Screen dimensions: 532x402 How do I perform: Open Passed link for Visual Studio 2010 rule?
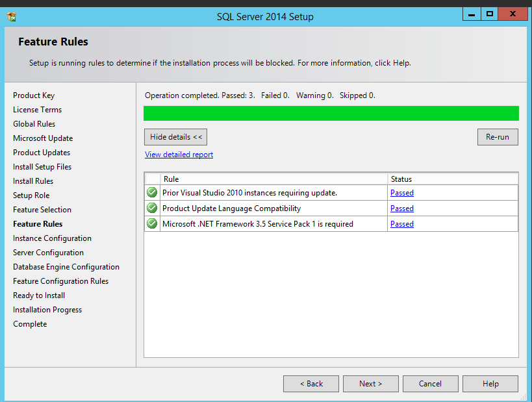pyautogui.click(x=402, y=193)
